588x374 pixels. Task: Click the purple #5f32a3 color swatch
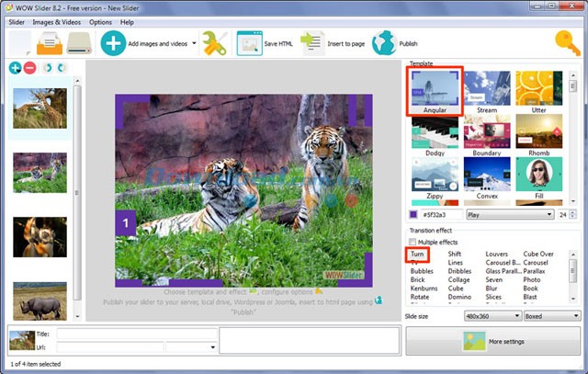[x=415, y=214]
